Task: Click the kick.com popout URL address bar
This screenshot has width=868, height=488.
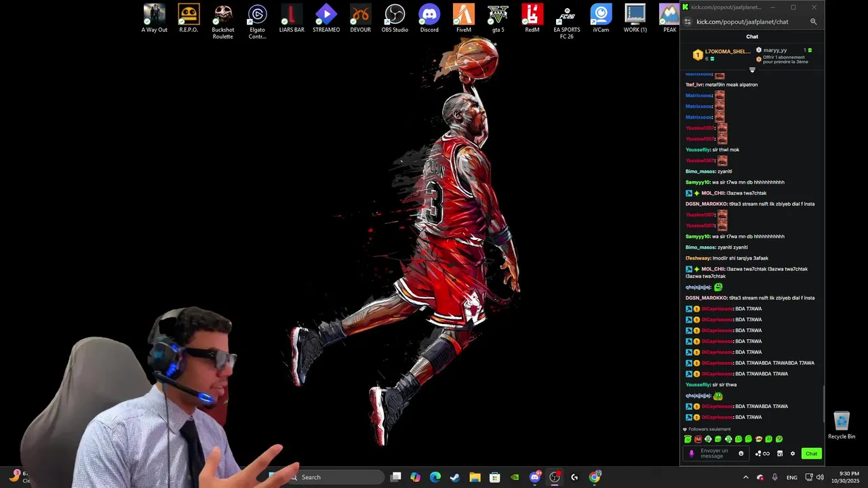Action: point(743,22)
